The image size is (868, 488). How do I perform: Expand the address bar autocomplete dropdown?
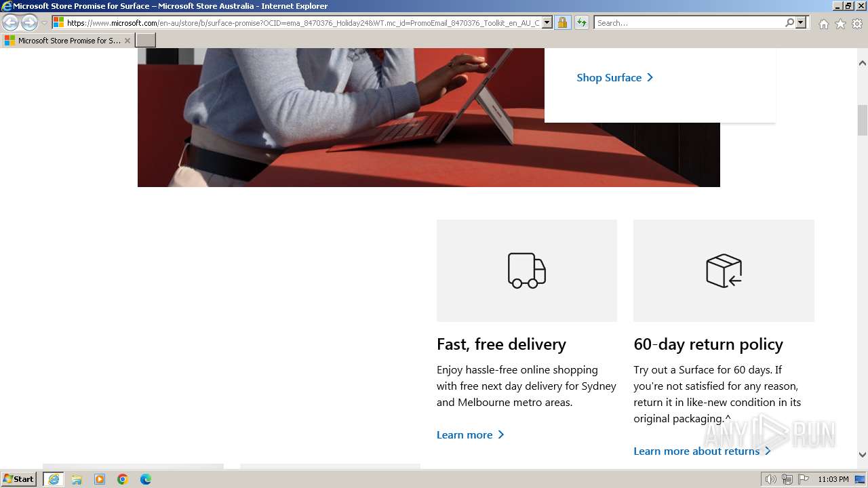pyautogui.click(x=547, y=22)
